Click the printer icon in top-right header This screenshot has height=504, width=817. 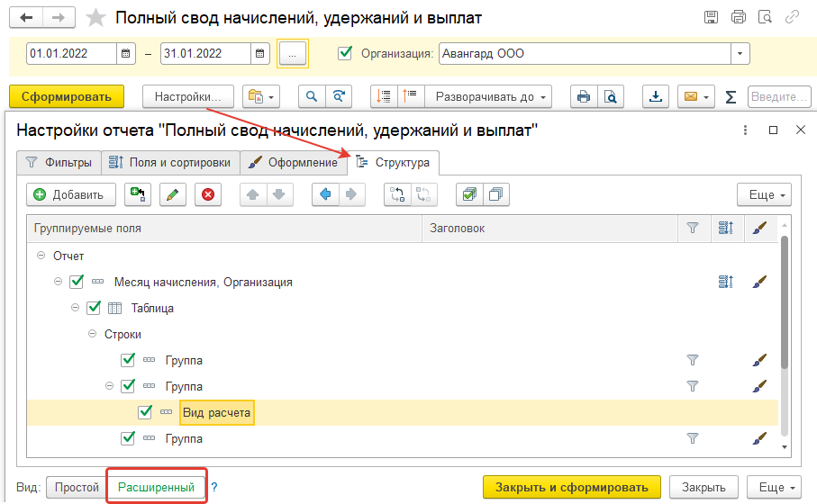click(739, 17)
